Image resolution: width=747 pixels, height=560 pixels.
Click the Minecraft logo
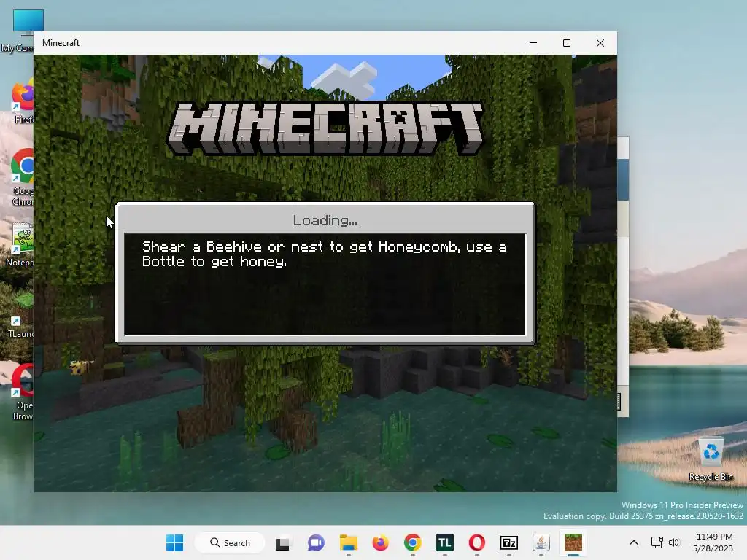(x=325, y=128)
